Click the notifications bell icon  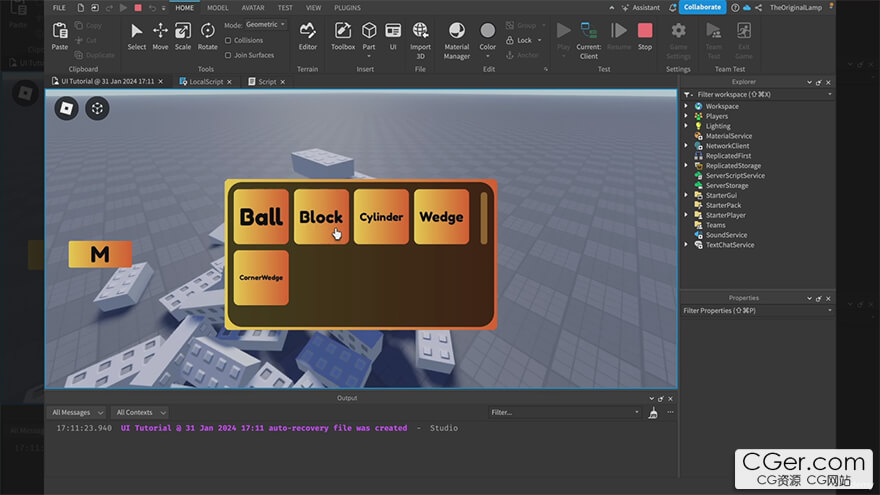672,7
